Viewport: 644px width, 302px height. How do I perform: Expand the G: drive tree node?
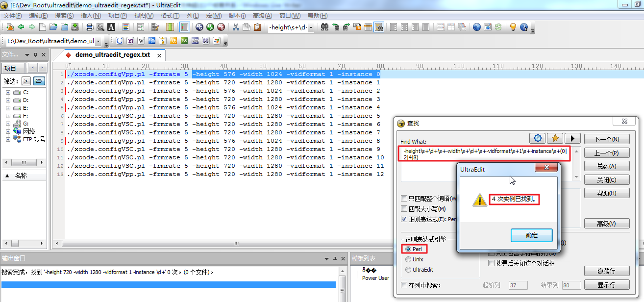[x=8, y=124]
